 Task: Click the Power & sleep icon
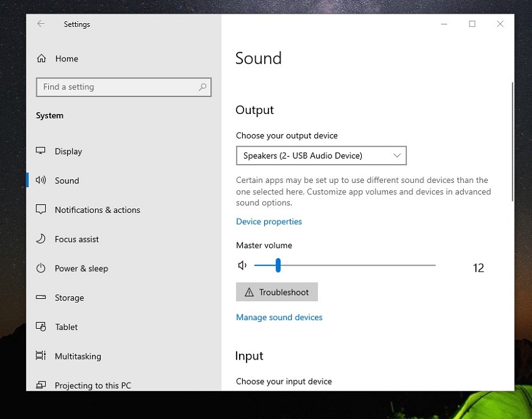(x=41, y=268)
